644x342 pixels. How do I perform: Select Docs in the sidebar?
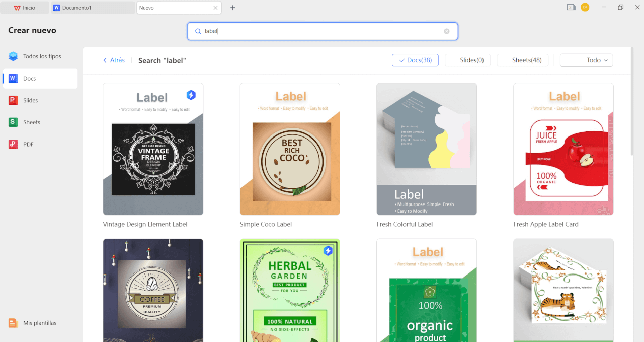click(40, 79)
